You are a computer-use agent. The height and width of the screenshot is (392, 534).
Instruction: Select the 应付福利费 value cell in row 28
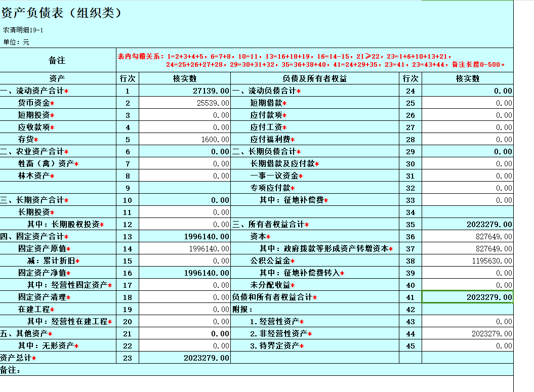(468, 140)
